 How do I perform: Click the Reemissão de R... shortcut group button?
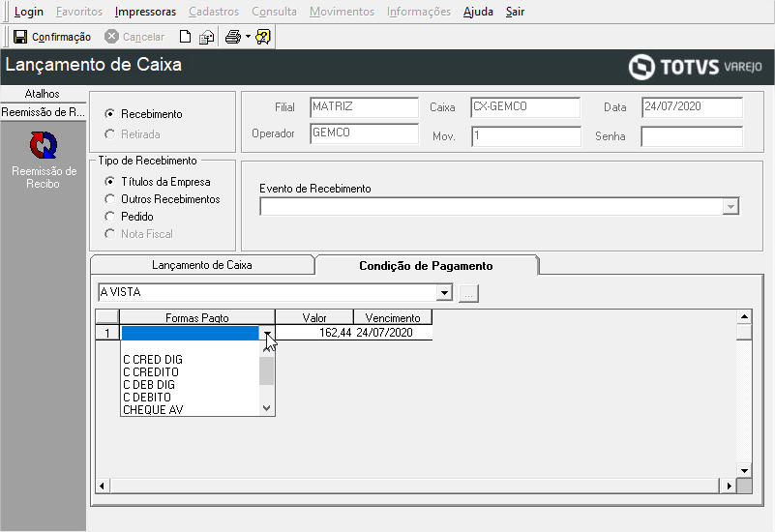point(43,112)
